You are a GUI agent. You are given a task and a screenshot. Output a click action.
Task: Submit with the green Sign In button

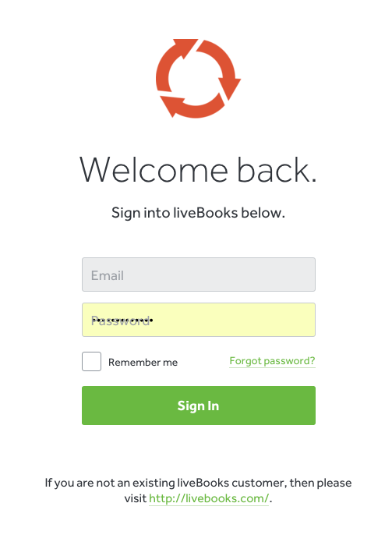pyautogui.click(x=199, y=406)
